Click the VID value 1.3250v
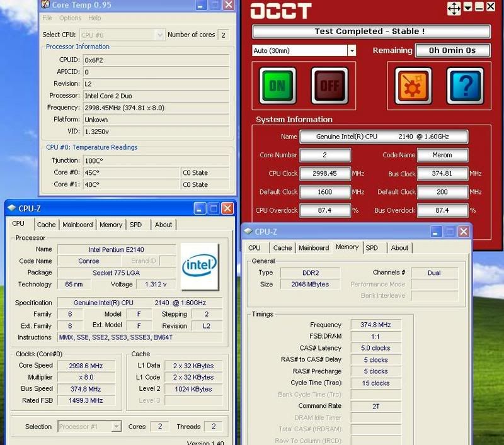This screenshot has height=445, width=504. [x=156, y=132]
